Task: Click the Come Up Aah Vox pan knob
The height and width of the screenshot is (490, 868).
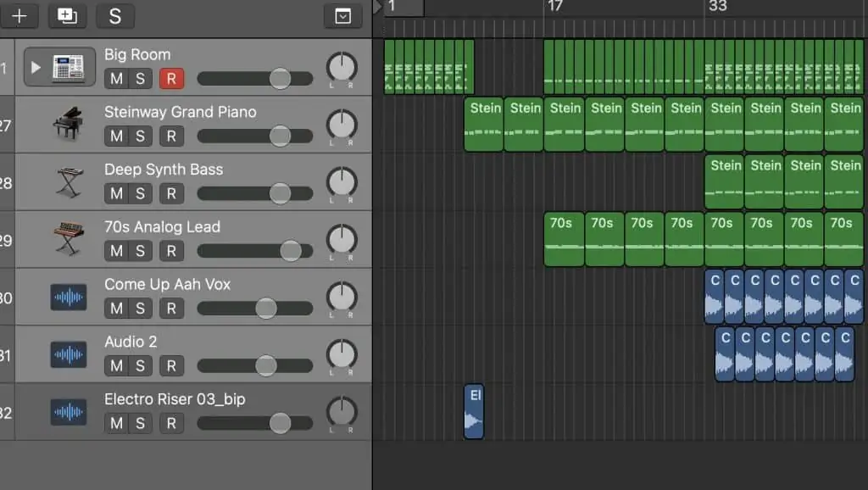Action: [342, 298]
